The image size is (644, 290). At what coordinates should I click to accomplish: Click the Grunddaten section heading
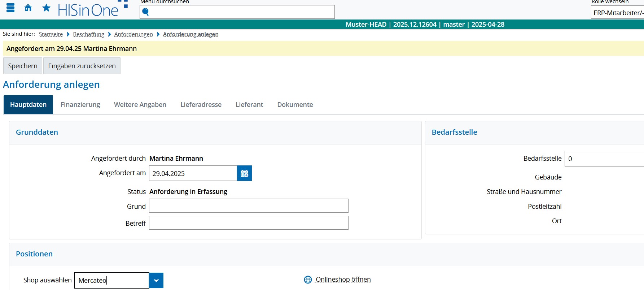click(x=37, y=132)
